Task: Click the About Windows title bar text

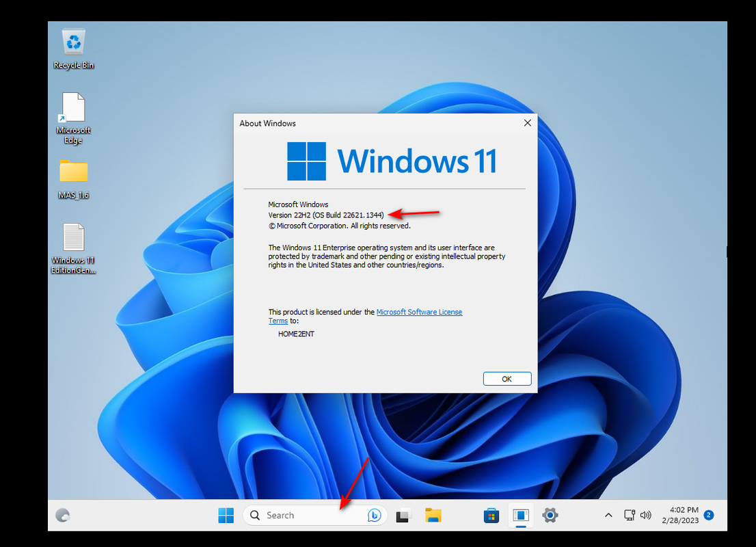Action: click(267, 124)
